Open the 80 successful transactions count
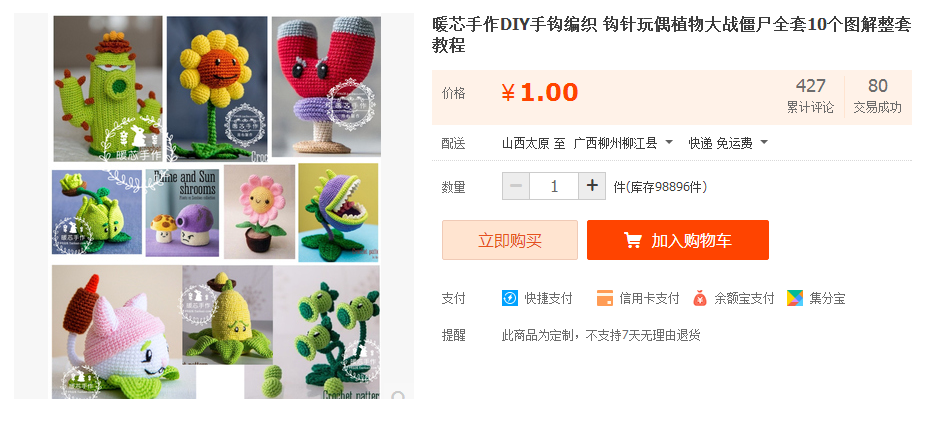 (877, 96)
